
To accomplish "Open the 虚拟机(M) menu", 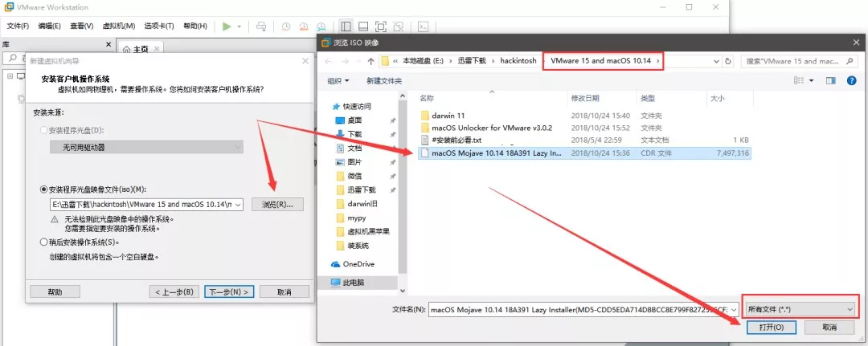I will coord(120,26).
